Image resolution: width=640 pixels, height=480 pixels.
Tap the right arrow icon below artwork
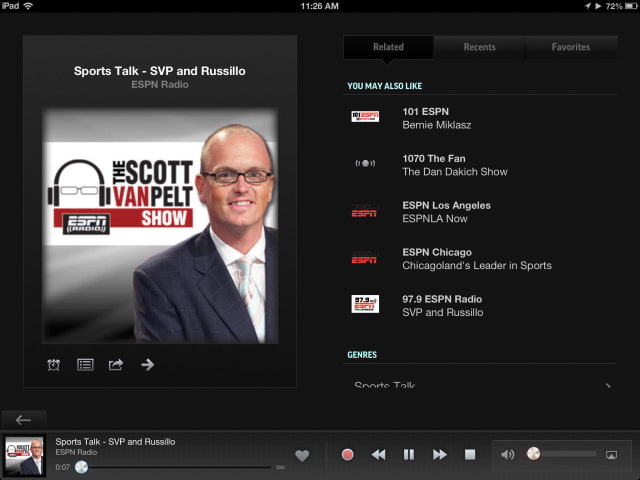pos(147,364)
